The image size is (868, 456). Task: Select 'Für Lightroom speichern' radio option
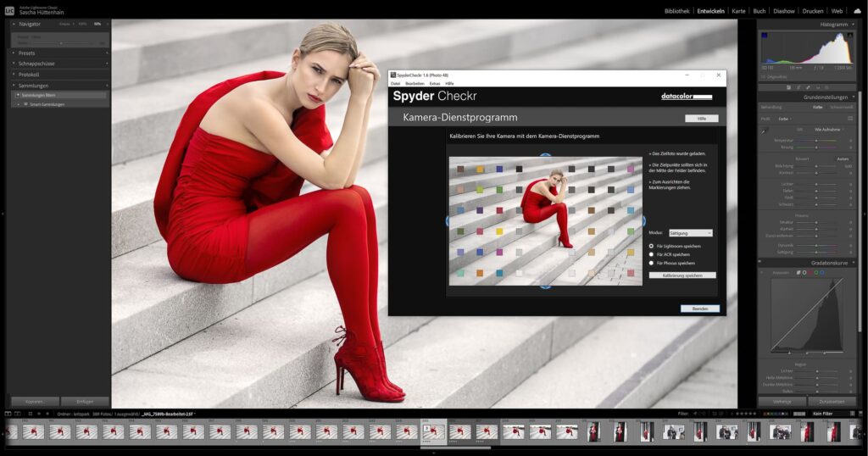pos(651,246)
